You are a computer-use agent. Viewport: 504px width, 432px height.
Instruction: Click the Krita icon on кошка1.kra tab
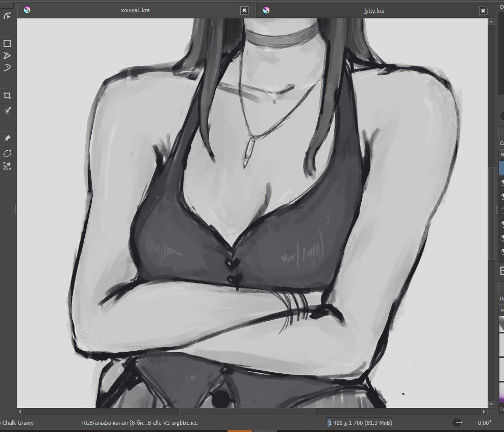pyautogui.click(x=27, y=10)
